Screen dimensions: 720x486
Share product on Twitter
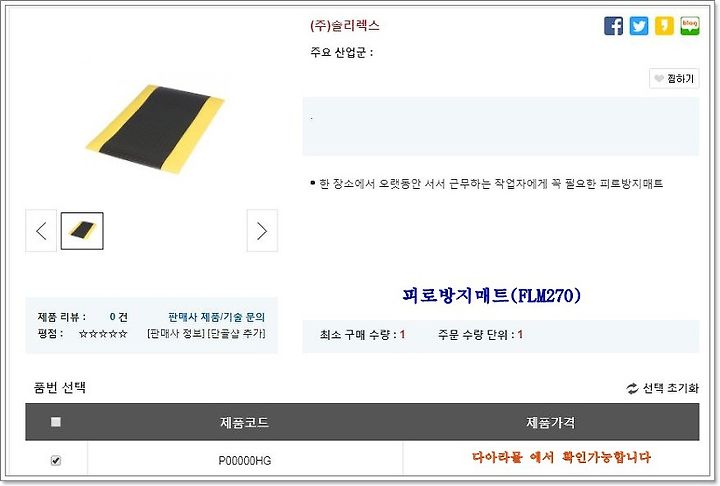click(x=639, y=26)
